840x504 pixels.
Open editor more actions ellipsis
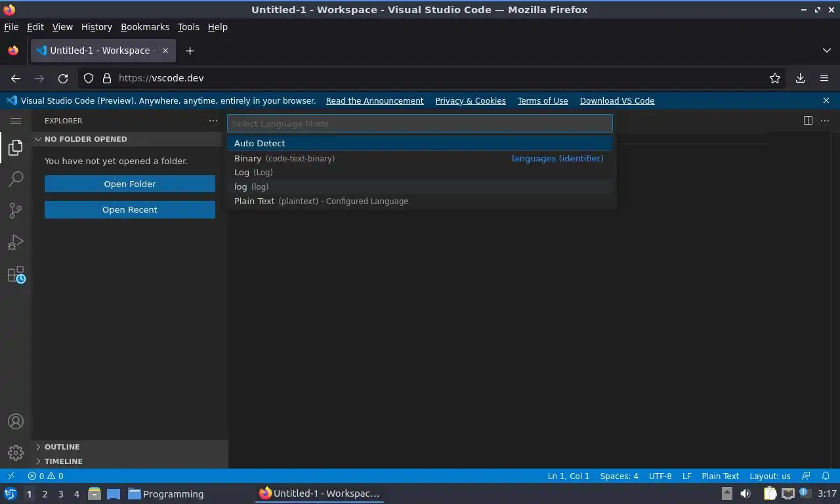tap(825, 121)
